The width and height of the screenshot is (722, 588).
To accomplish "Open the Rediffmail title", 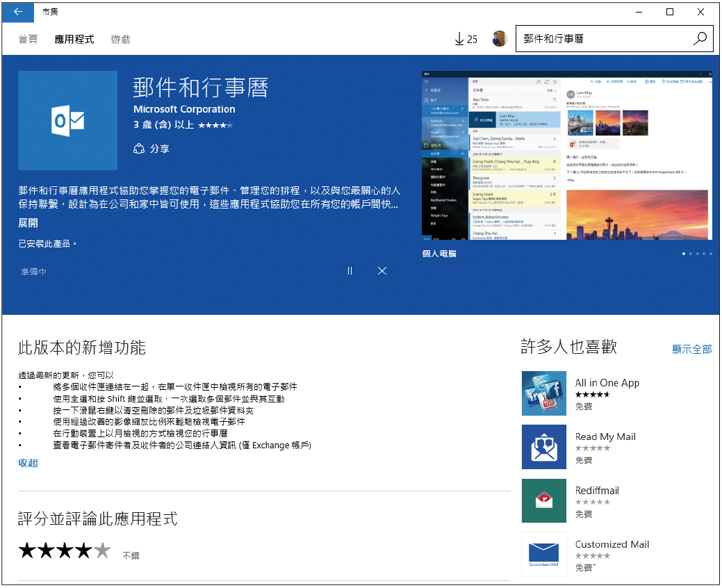I will 597,491.
